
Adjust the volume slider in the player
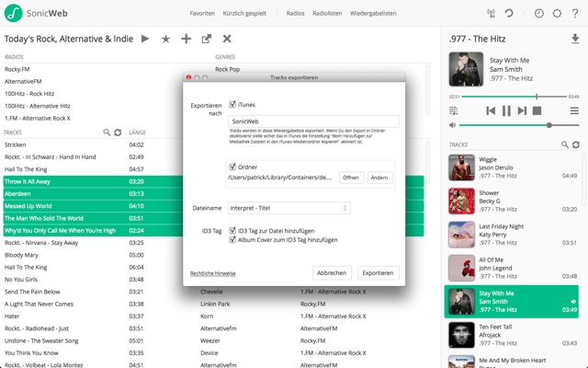(548, 125)
